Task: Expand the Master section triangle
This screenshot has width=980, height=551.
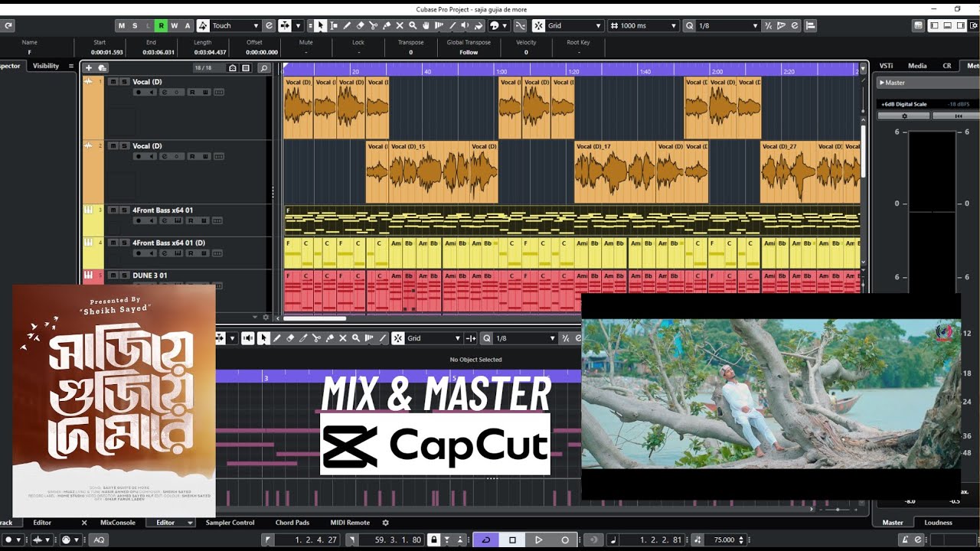Action: (882, 83)
